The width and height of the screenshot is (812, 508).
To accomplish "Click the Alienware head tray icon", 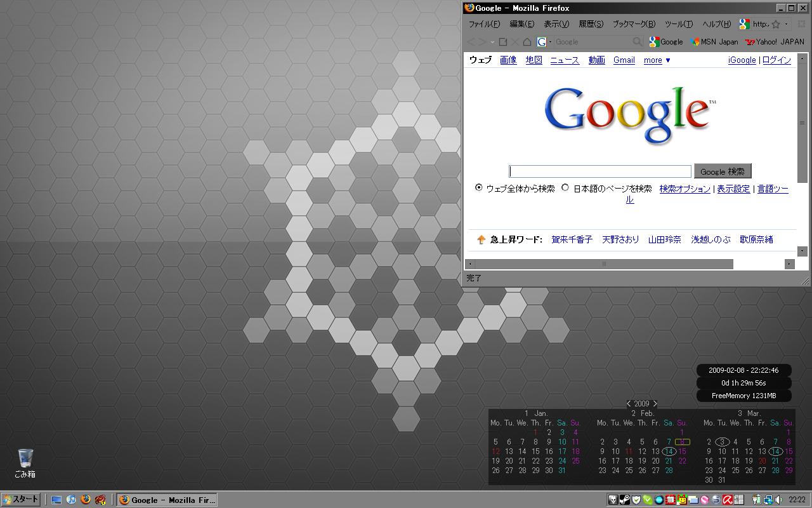I will pos(613,500).
